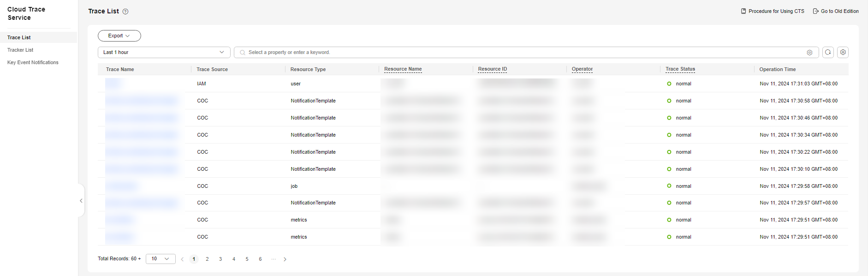Click Go to Old Edition link
868x276 pixels.
(840, 11)
